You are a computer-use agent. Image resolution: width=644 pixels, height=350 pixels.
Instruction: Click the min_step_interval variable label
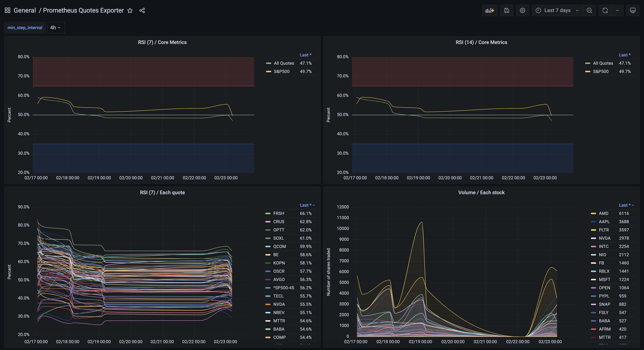point(25,27)
